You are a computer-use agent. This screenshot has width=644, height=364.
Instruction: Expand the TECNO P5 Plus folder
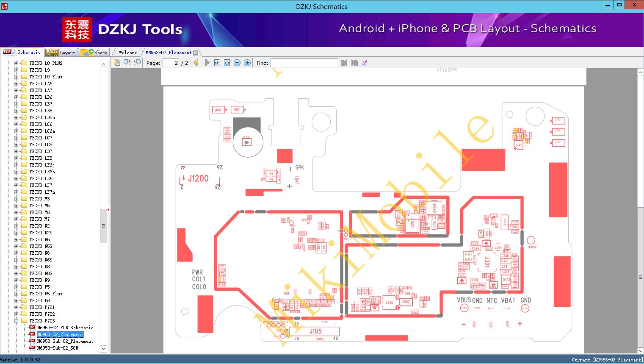(x=17, y=294)
